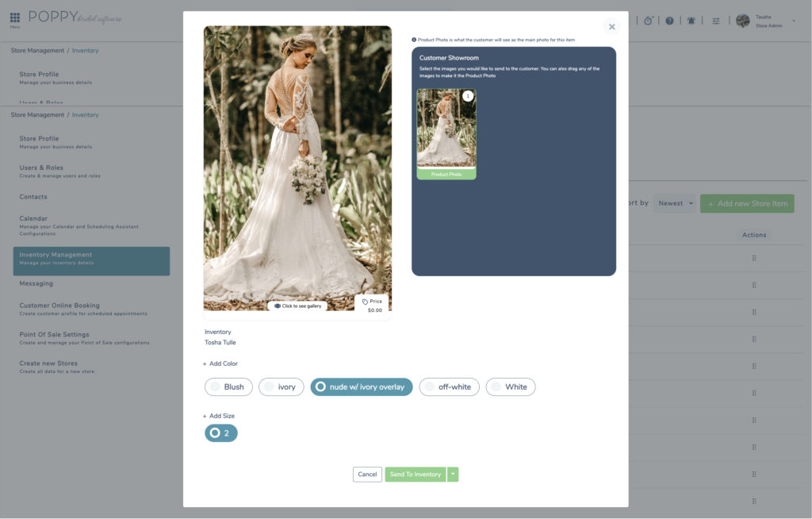
Task: Click lower Store Management breadcrumb
Action: tap(37, 114)
